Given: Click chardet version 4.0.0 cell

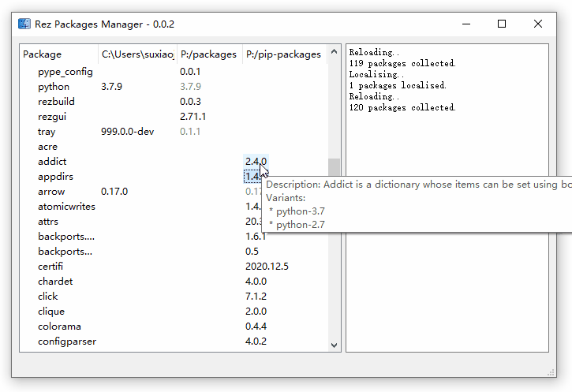Looking at the screenshot, I should pos(256,281).
